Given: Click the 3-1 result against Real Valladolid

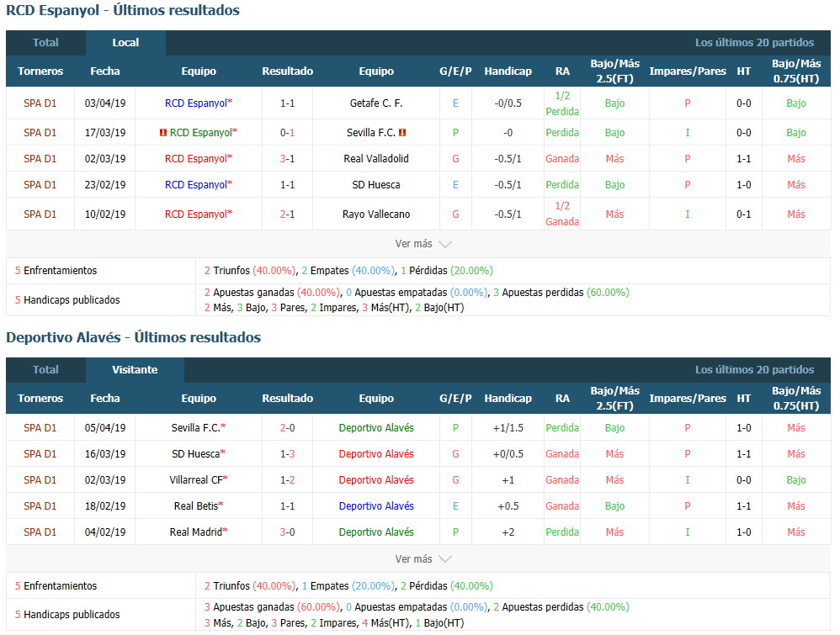Looking at the screenshot, I should click(287, 159).
